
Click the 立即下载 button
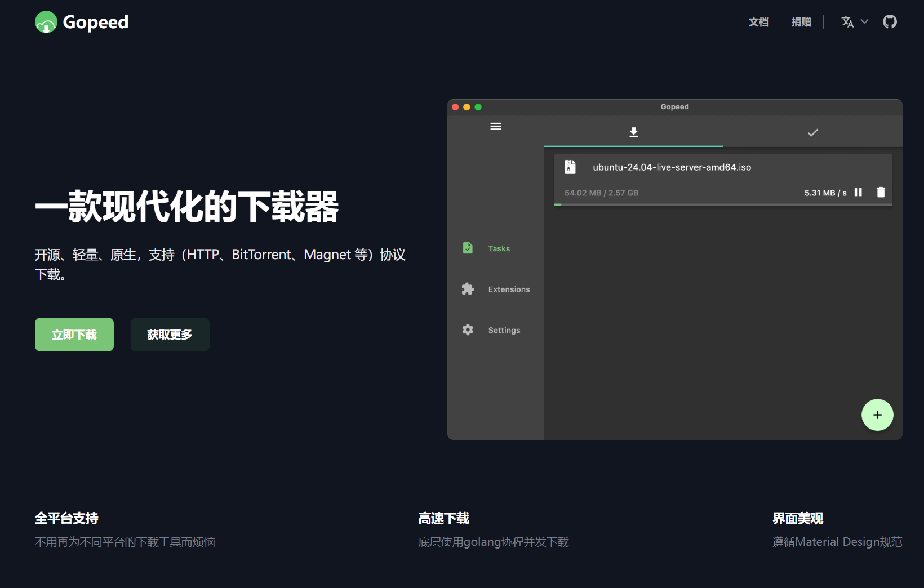pyautogui.click(x=74, y=335)
